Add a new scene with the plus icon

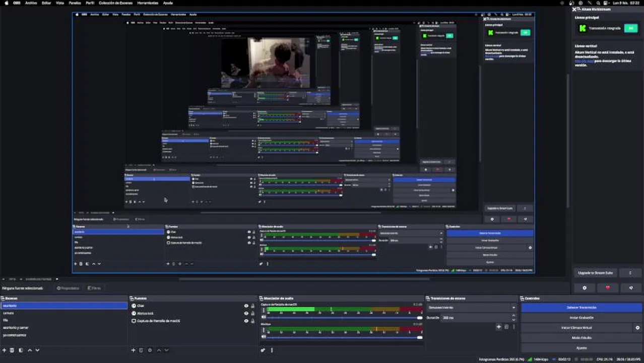pos(5,350)
